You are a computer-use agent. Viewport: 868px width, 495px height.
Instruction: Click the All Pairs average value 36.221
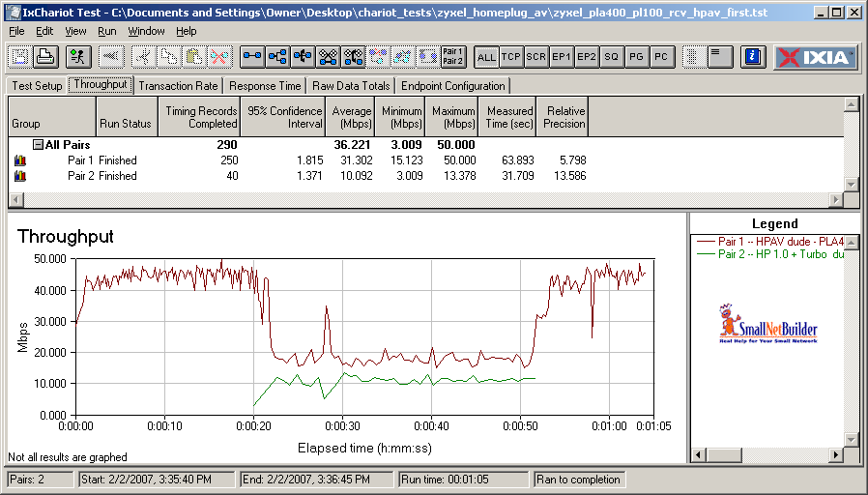click(x=352, y=145)
